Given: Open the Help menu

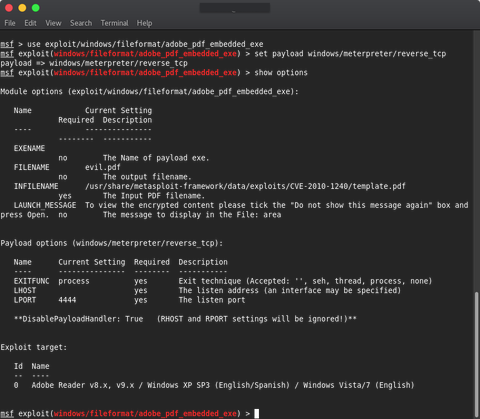Looking at the screenshot, I should coord(144,23).
